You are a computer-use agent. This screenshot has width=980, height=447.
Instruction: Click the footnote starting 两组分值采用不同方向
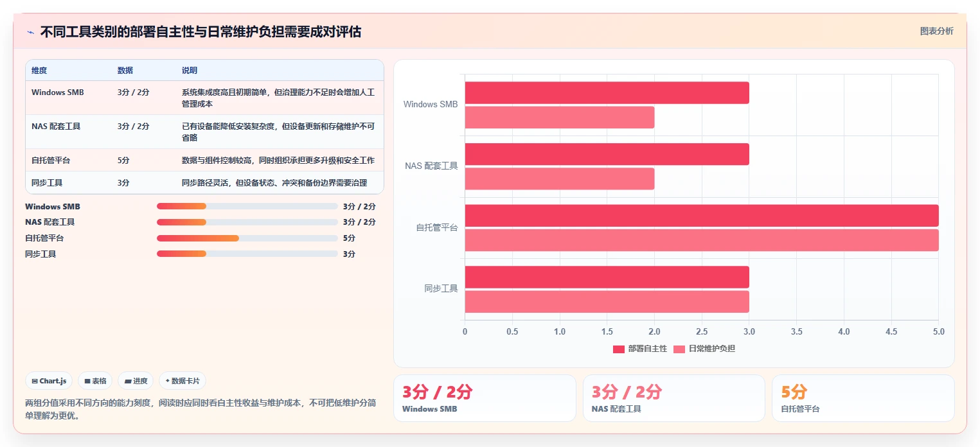[x=200, y=409]
